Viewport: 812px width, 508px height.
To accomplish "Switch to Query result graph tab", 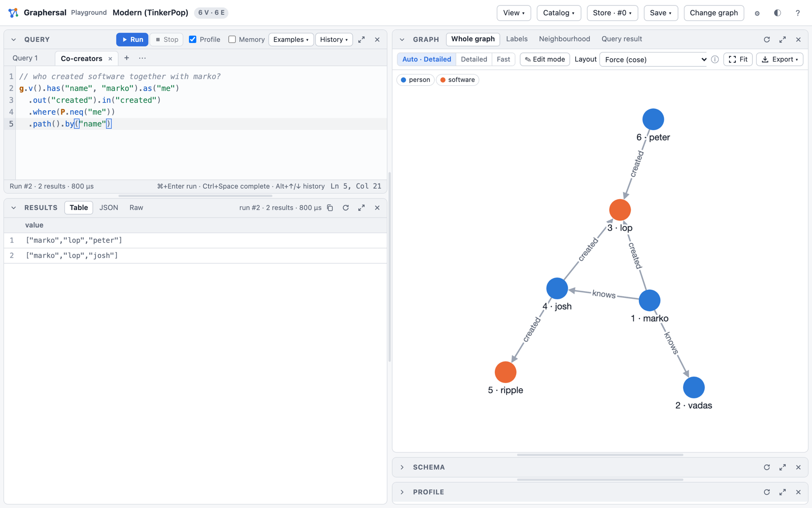I will [x=622, y=39].
